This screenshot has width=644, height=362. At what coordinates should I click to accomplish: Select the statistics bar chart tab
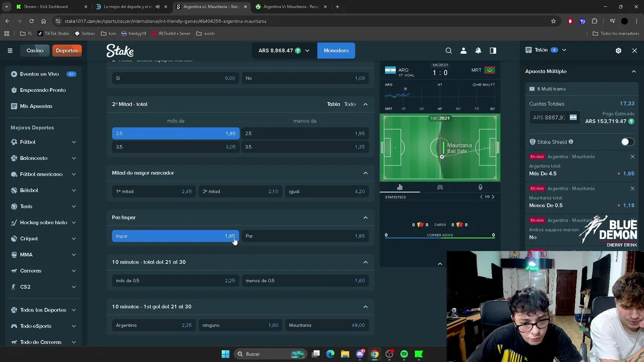point(400,187)
